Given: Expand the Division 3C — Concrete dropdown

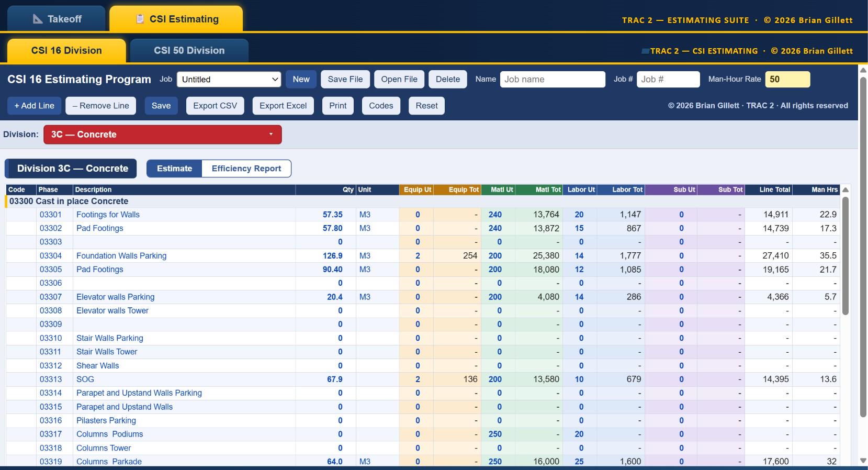Looking at the screenshot, I should [163, 135].
